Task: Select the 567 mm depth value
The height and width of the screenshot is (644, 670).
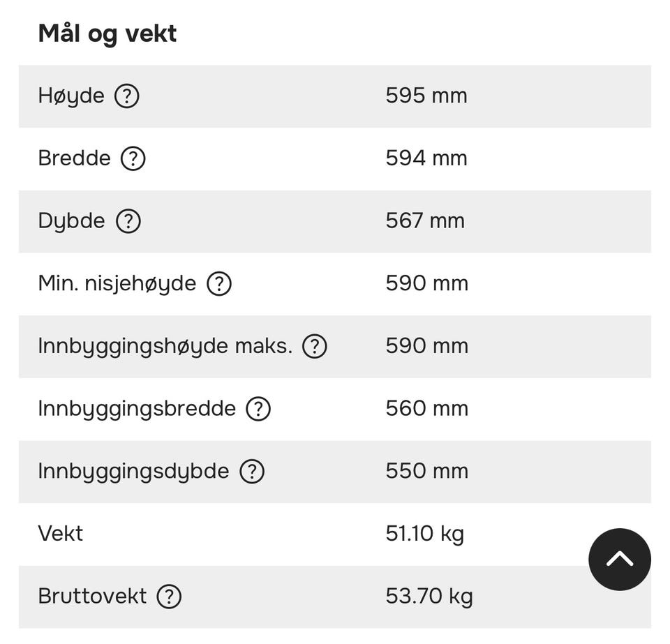Action: click(x=425, y=220)
